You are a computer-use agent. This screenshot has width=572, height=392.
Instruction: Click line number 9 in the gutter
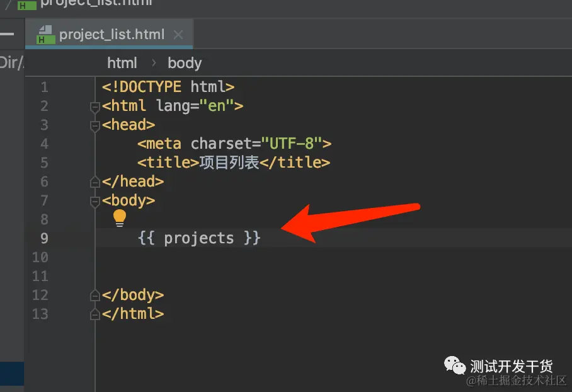(x=44, y=238)
